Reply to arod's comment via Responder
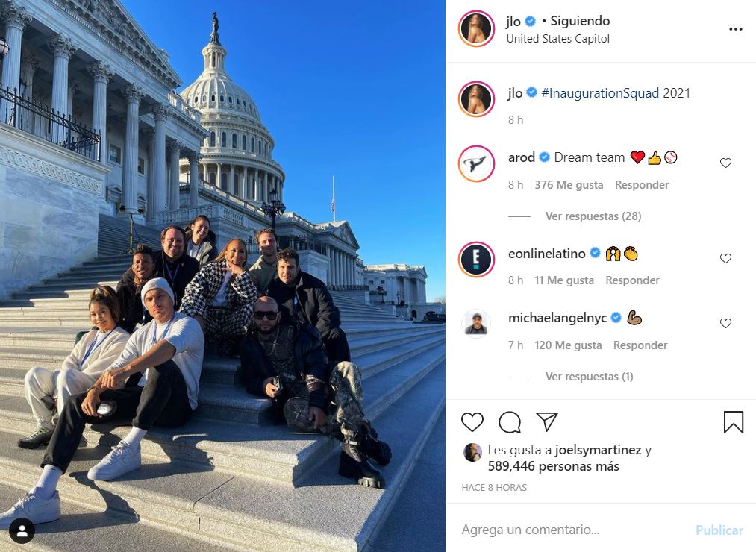 tap(642, 185)
